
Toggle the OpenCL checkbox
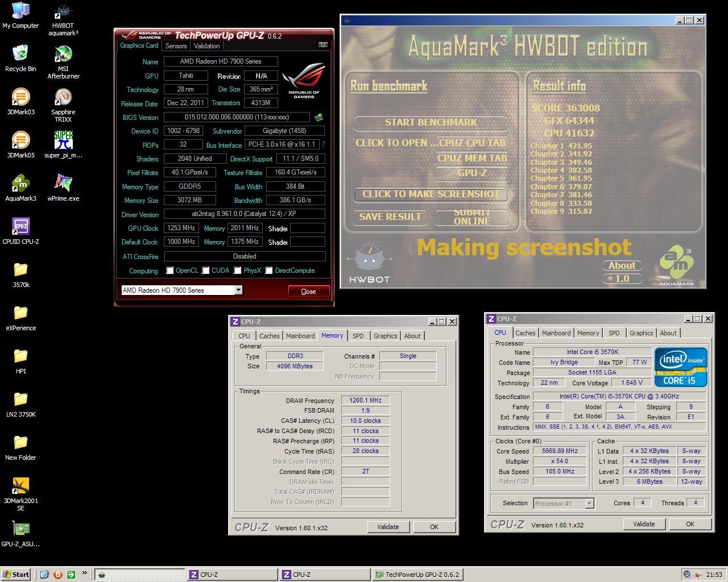point(169,271)
